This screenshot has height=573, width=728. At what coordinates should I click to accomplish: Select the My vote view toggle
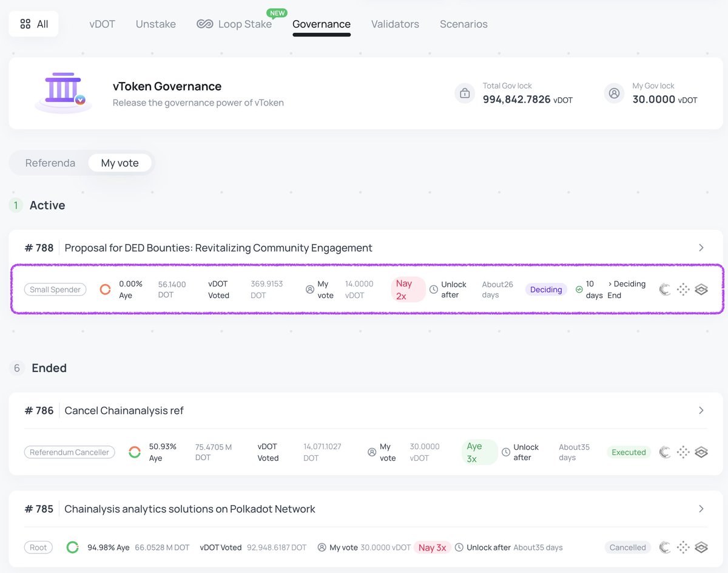(120, 163)
